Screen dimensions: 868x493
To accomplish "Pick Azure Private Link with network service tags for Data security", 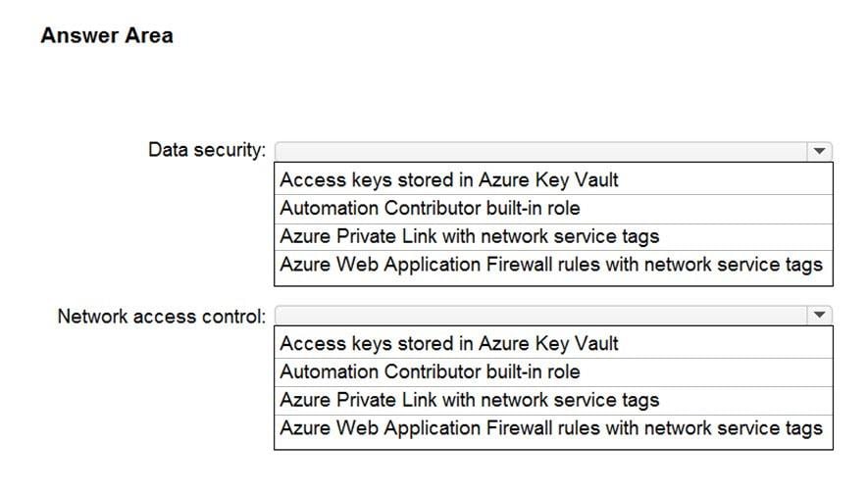I will tap(553, 237).
